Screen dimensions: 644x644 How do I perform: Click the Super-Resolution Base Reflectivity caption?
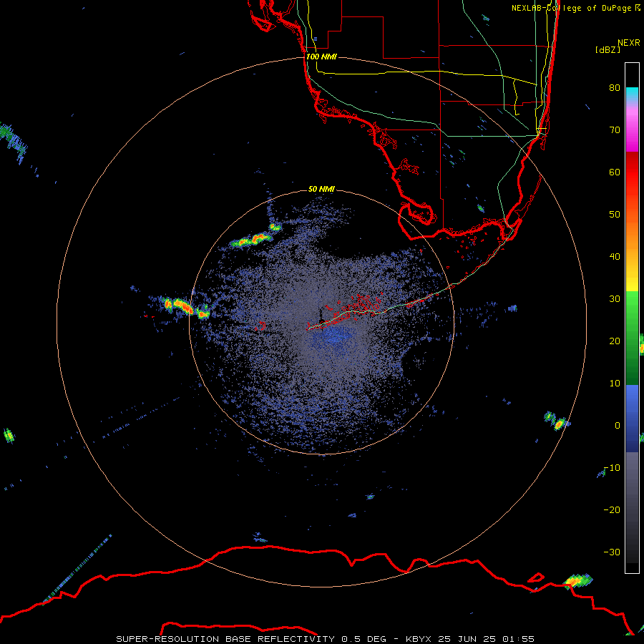pyautogui.click(x=326, y=639)
